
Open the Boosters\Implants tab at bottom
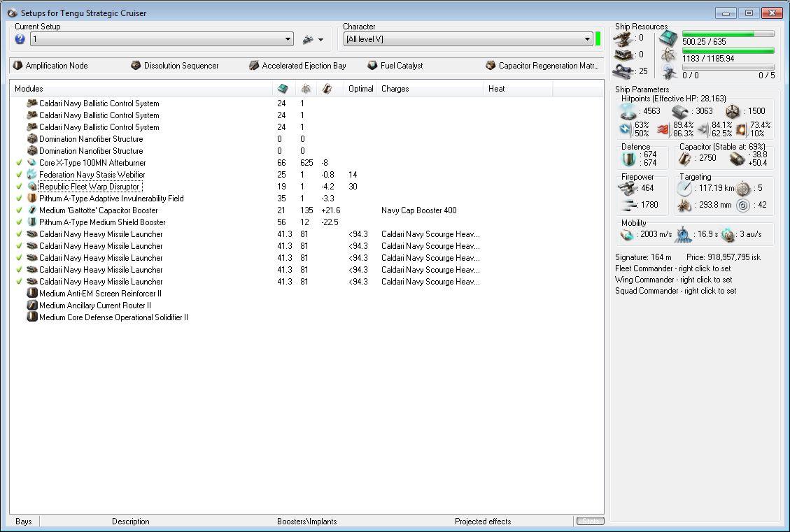pyautogui.click(x=306, y=522)
